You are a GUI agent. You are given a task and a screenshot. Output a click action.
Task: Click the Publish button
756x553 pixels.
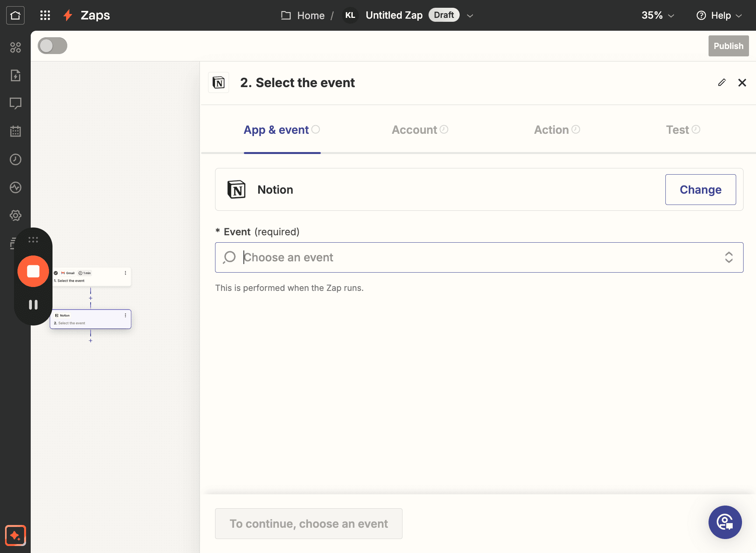click(728, 46)
